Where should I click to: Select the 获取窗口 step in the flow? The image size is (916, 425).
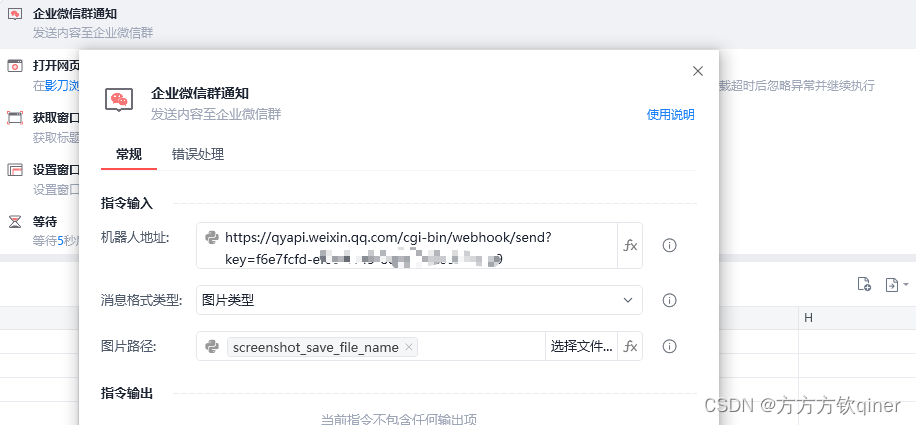click(x=40, y=127)
